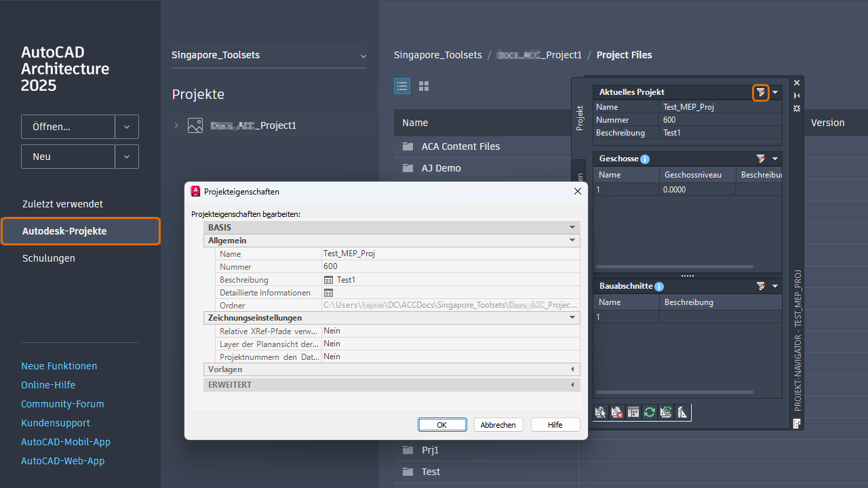Close the current project via red-X toolbar icon

point(617,411)
